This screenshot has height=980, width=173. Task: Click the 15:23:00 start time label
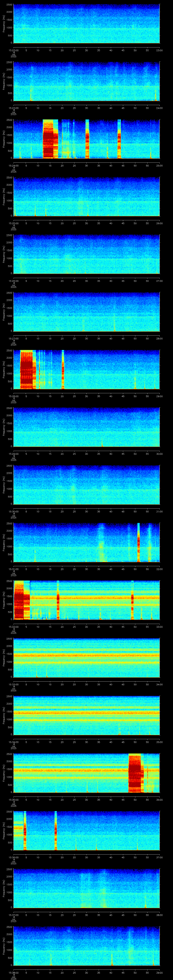coord(13,108)
